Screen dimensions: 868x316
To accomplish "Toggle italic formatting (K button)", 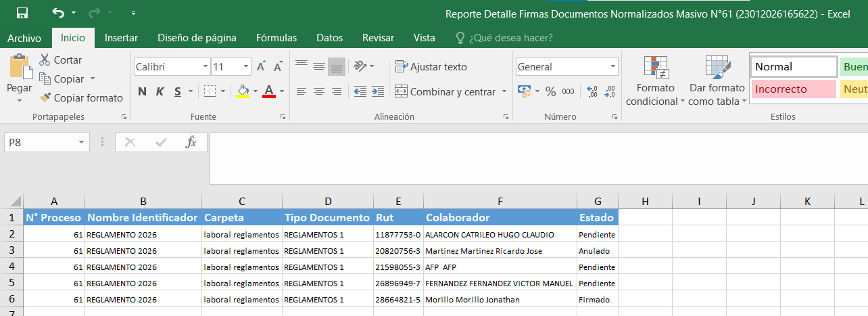I will tap(160, 91).
